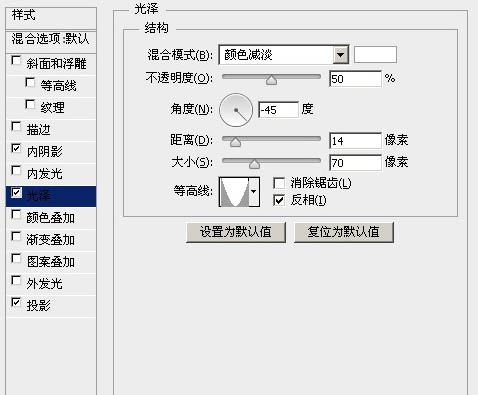Viewport: 478px width, 395px height.
Task: Click the 大小 size slider handle
Action: pos(254,164)
